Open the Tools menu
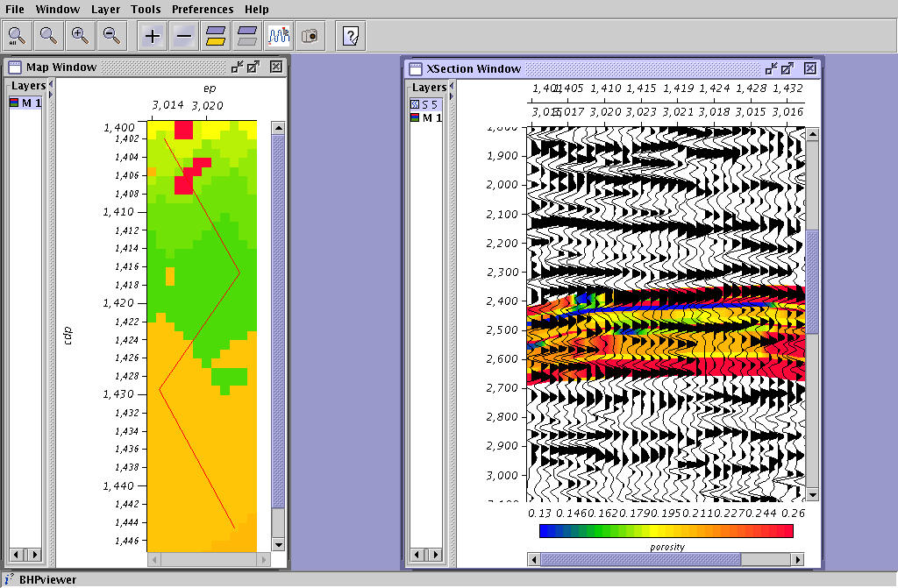 tap(146, 9)
